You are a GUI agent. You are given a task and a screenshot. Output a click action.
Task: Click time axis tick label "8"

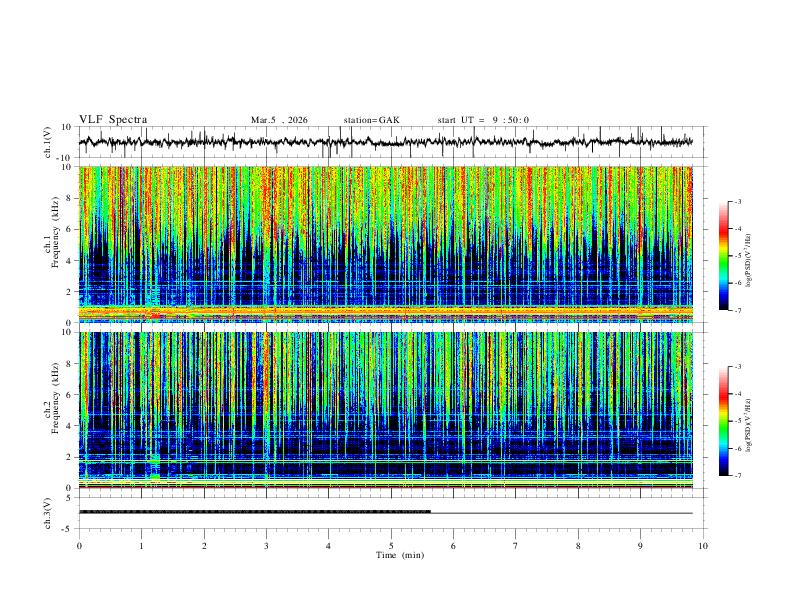[578, 546]
